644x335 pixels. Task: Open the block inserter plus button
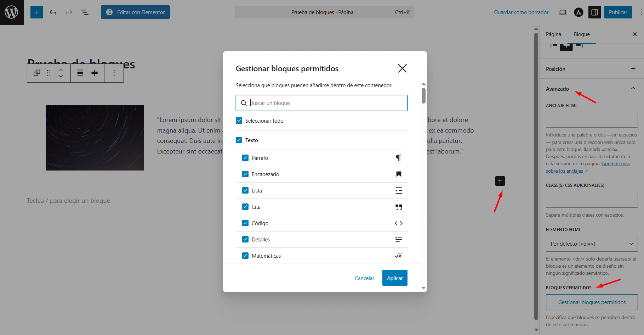coord(37,12)
